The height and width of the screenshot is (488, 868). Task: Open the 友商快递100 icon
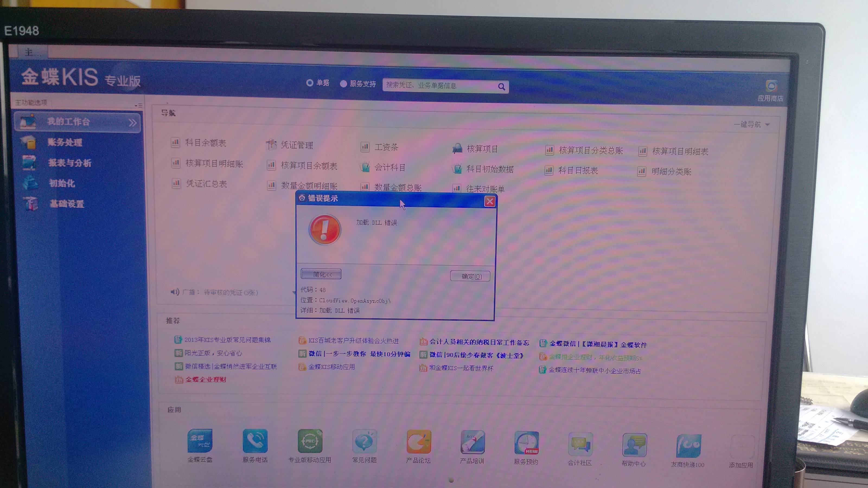[688, 446]
